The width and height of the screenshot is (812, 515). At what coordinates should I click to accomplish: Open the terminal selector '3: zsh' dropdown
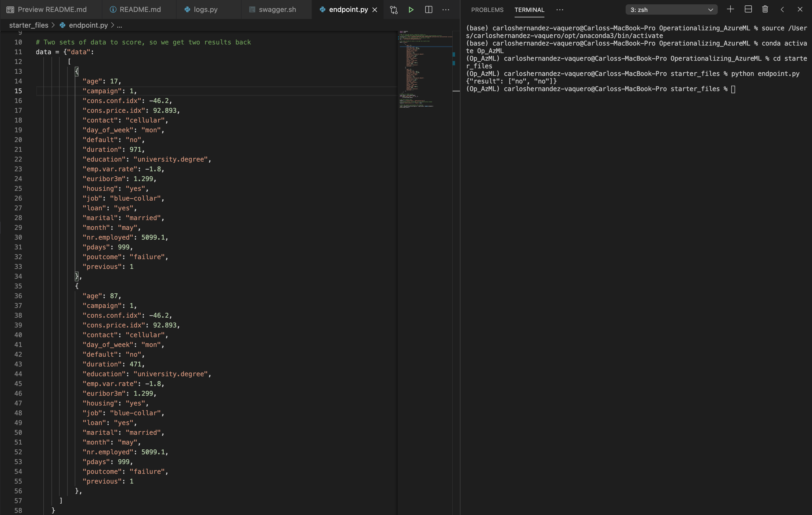click(x=671, y=10)
